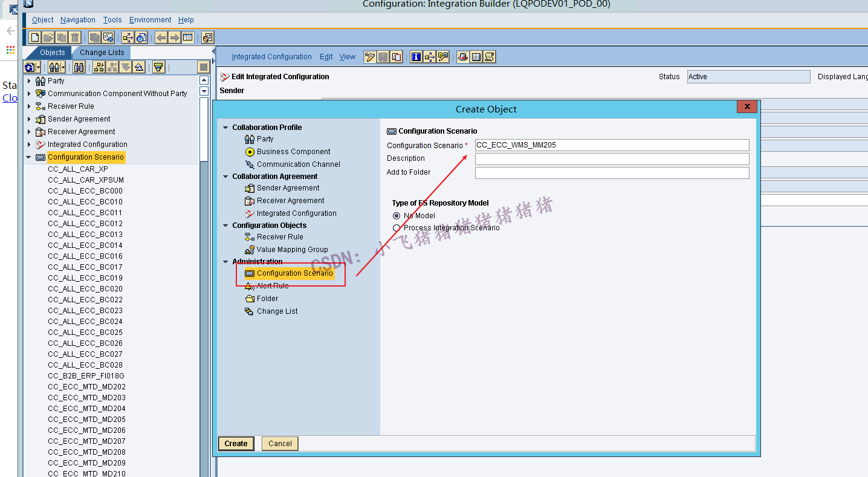Select Value Mapping Group object type
The image size is (868, 477).
coord(287,250)
